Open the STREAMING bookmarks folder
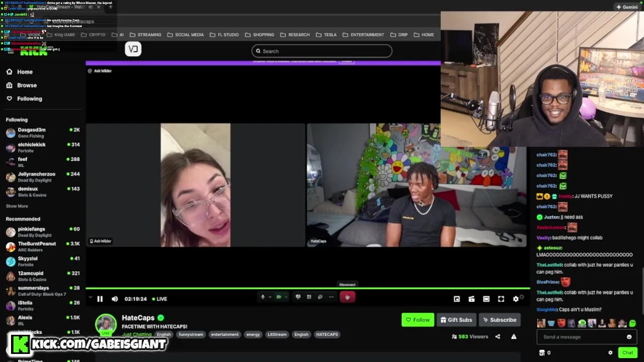Image resolution: width=644 pixels, height=362 pixels. pyautogui.click(x=145, y=35)
